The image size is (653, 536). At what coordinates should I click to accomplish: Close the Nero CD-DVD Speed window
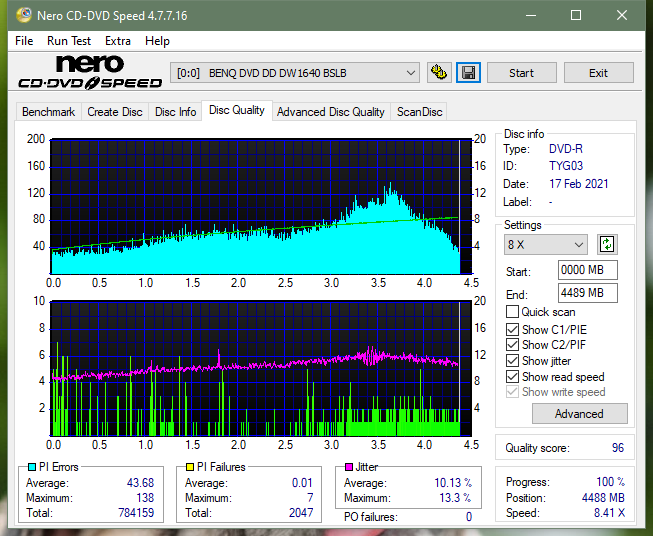point(622,15)
